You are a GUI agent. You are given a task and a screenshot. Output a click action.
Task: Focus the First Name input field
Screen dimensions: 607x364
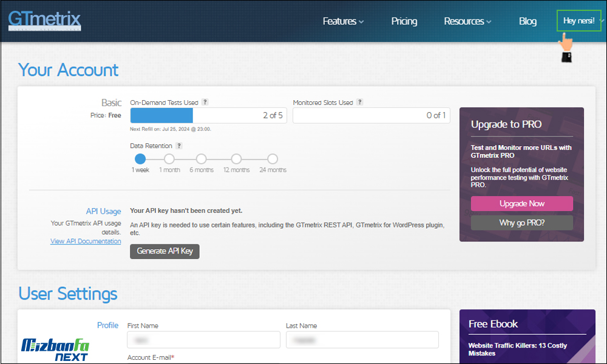point(203,340)
